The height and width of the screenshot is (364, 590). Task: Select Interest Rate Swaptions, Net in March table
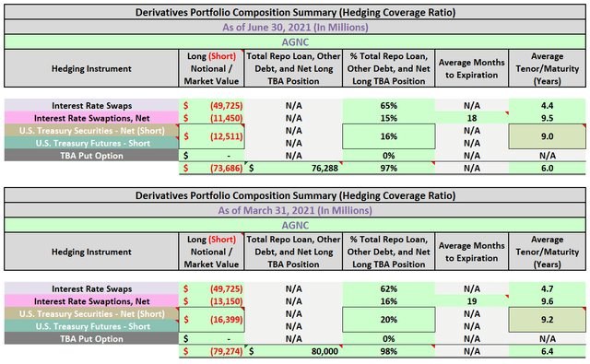(91, 301)
